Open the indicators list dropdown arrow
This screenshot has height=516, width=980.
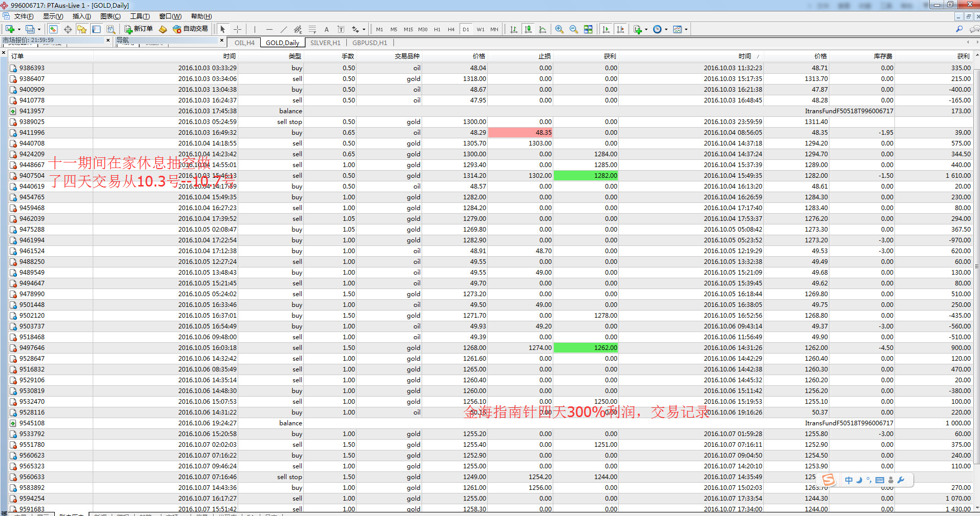point(646,29)
